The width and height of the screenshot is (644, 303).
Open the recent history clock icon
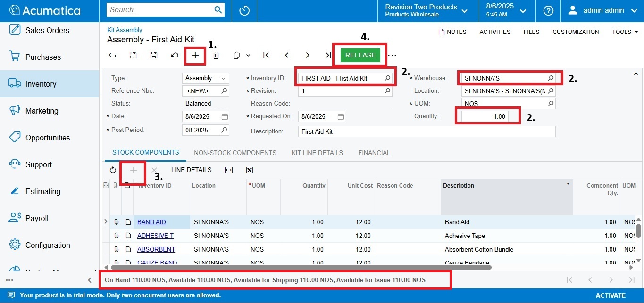pyautogui.click(x=244, y=10)
